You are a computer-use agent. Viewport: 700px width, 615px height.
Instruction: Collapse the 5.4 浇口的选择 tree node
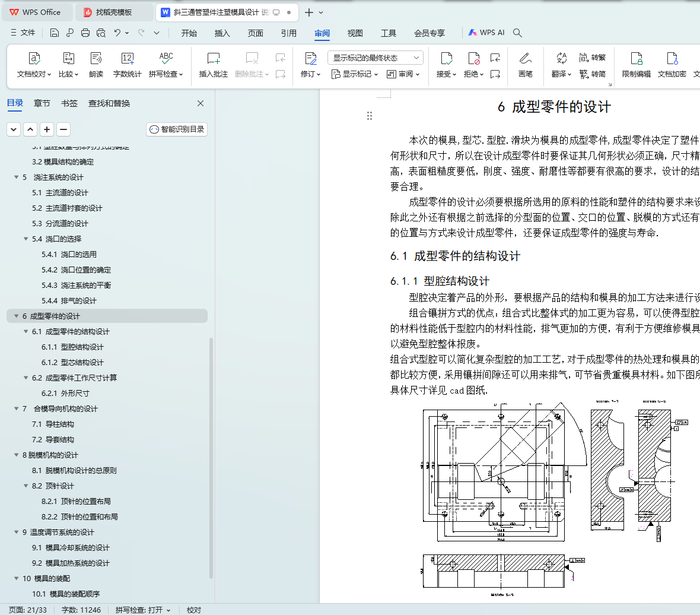click(26, 239)
